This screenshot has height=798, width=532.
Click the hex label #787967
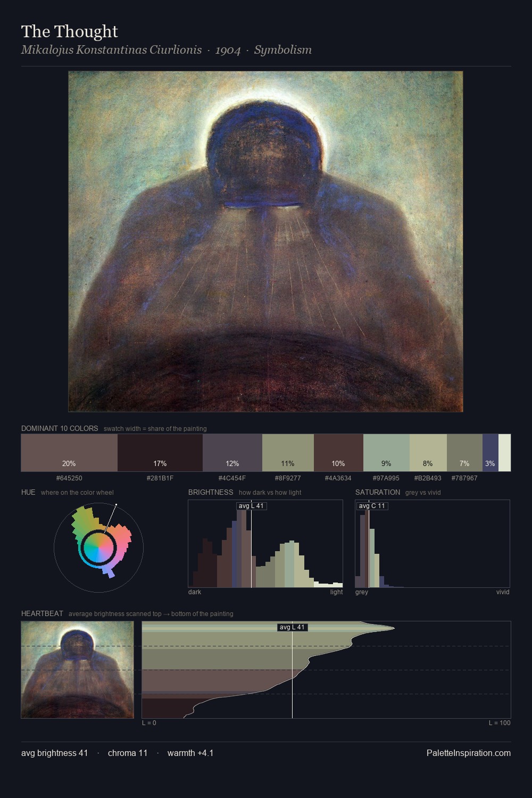(464, 478)
